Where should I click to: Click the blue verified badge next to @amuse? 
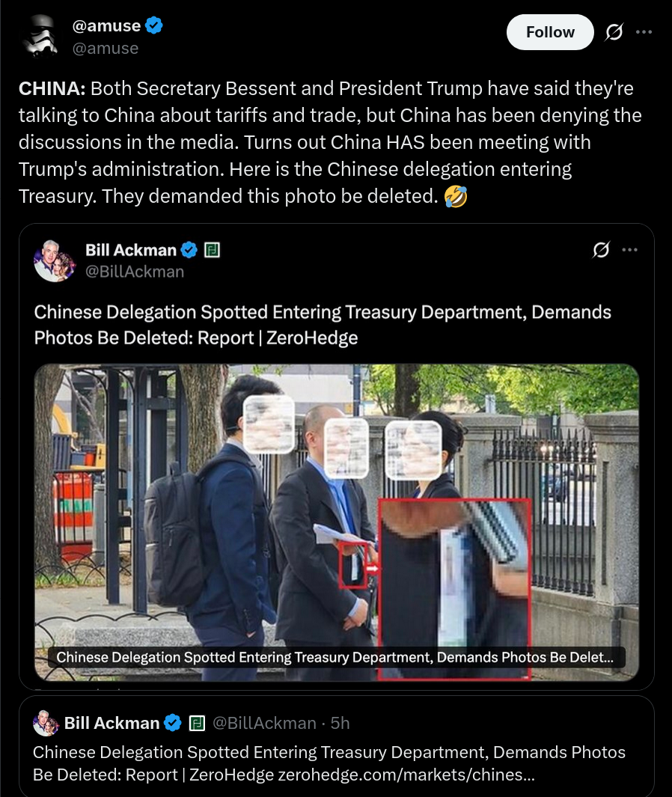[154, 25]
